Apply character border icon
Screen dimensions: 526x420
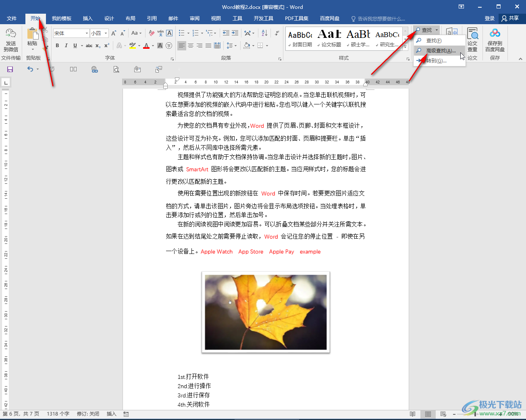(169, 33)
